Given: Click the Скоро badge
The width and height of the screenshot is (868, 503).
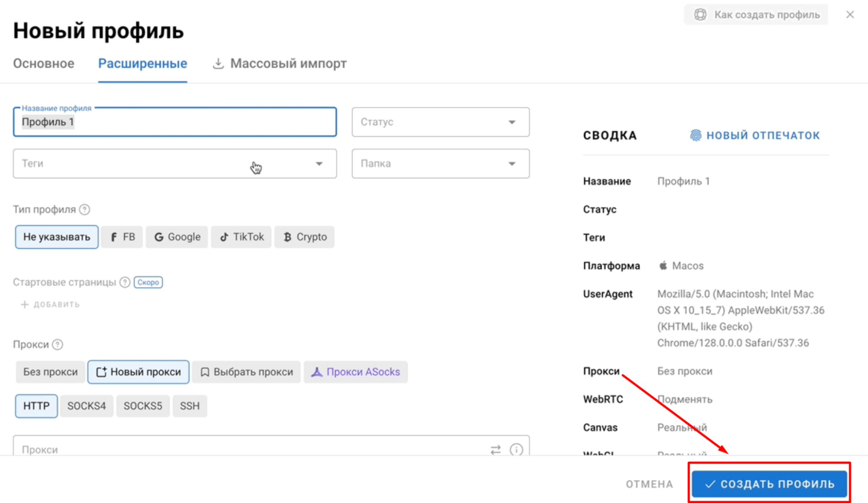Looking at the screenshot, I should [x=148, y=282].
